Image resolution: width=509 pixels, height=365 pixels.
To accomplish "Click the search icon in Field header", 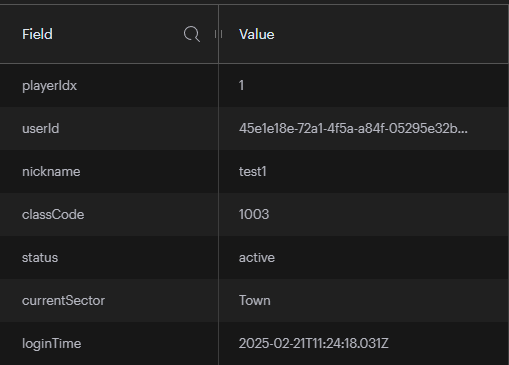I will [x=192, y=34].
